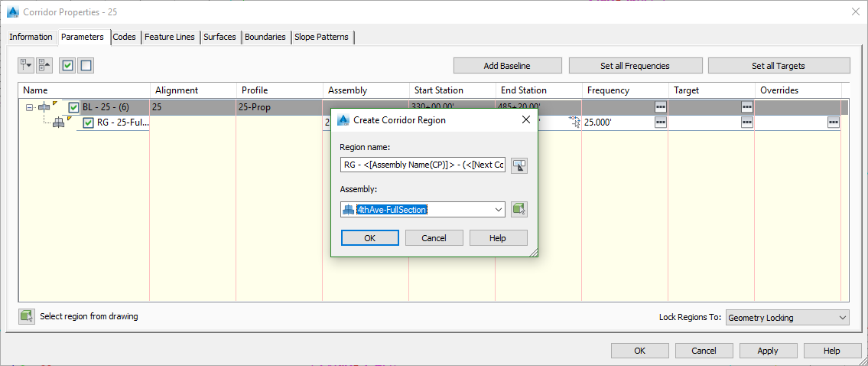This screenshot has height=366, width=868.
Task: Click the select all (checked box) toolbar icon
Action: coord(68,66)
